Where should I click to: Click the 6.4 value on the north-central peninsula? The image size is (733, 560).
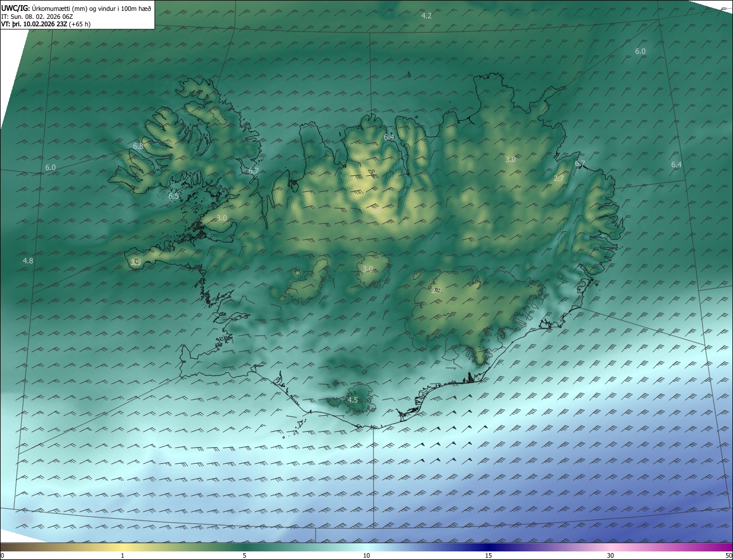[389, 137]
